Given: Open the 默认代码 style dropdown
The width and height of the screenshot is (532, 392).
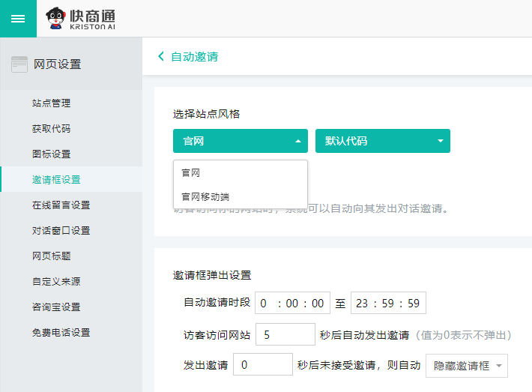Looking at the screenshot, I should click(x=382, y=141).
